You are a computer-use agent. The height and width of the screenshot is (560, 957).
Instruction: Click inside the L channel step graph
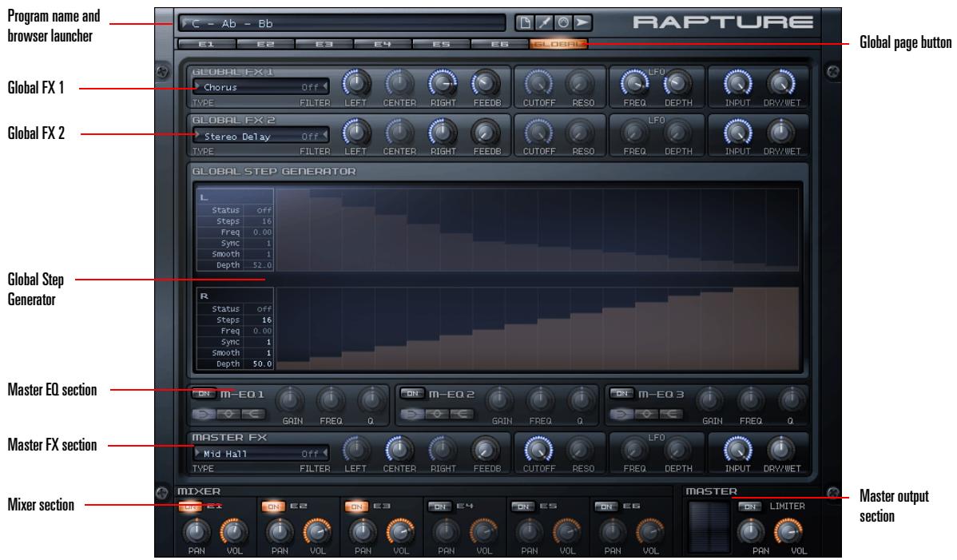(537, 229)
